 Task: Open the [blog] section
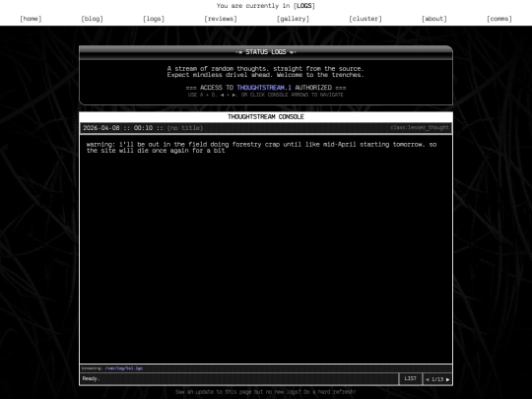tap(92, 19)
